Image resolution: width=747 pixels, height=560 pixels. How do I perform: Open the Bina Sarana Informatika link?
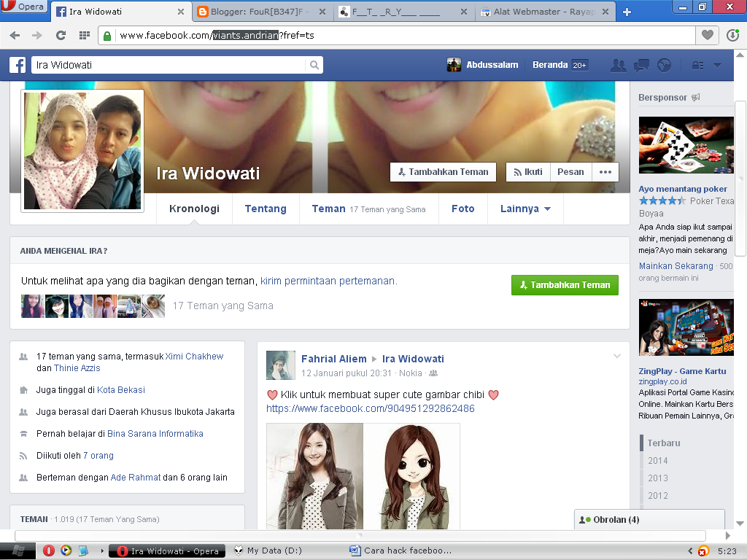point(155,434)
